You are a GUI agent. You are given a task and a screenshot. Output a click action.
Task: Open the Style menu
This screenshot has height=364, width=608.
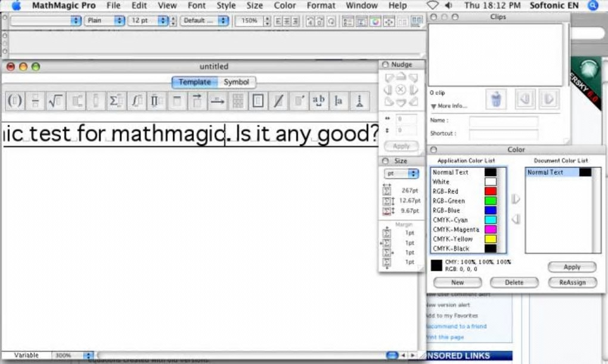(226, 5)
